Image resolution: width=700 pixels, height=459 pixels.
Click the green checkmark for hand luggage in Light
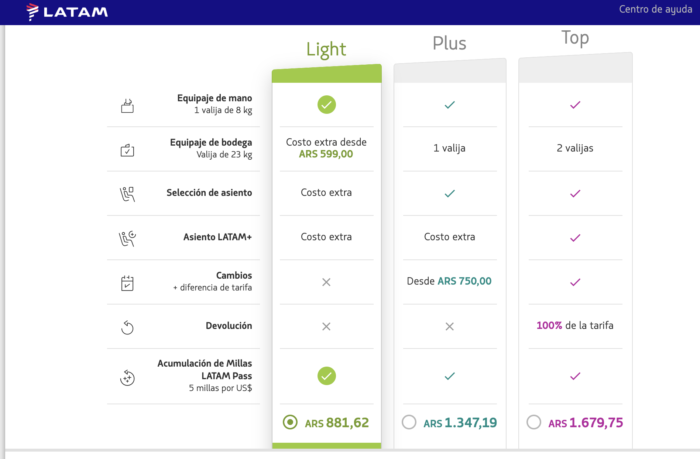326,104
